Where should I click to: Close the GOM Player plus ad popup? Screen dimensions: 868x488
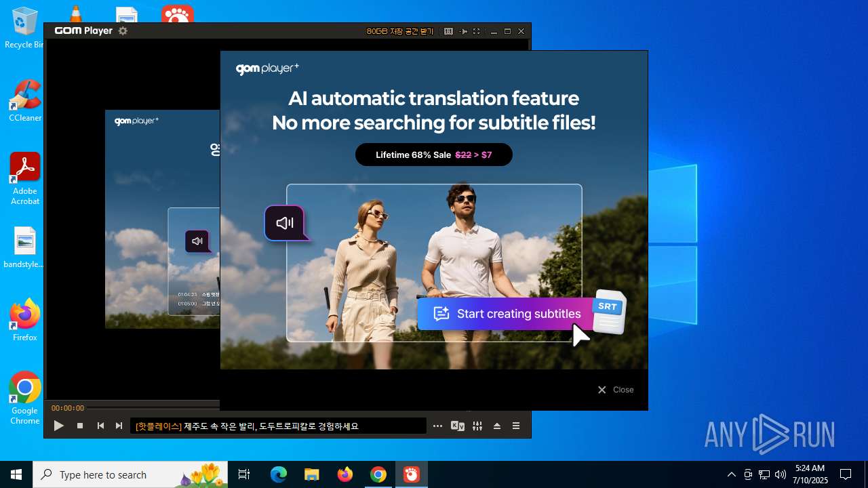[x=616, y=390]
